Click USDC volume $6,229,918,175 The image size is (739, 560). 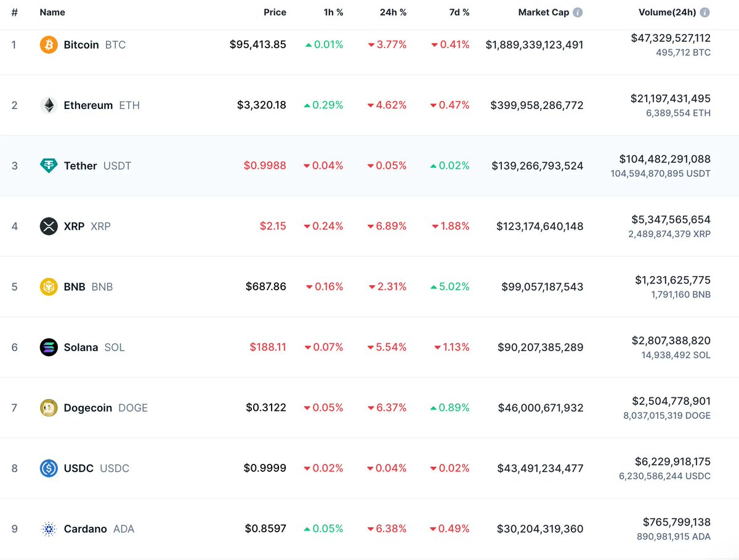point(673,461)
